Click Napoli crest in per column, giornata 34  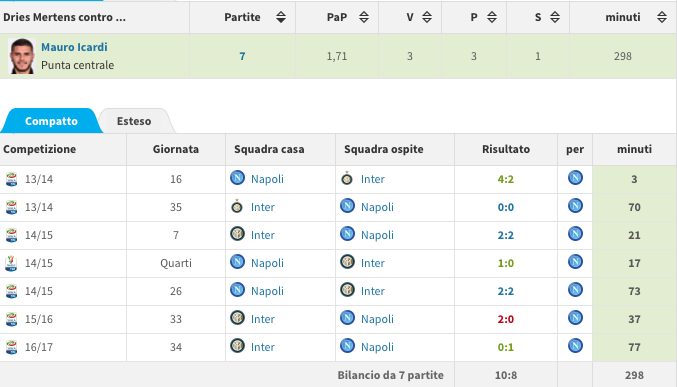click(575, 346)
